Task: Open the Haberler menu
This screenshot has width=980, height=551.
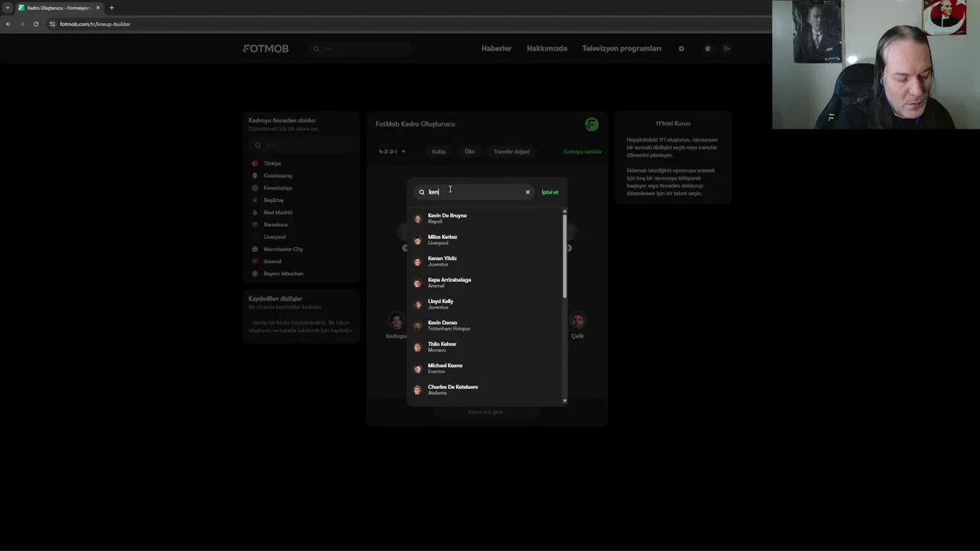Action: [x=496, y=48]
